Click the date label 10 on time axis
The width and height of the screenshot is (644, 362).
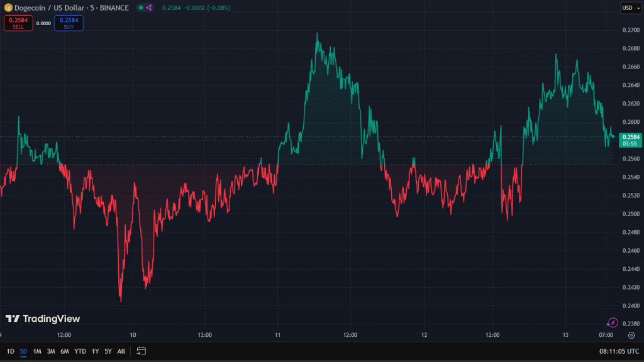(x=133, y=335)
